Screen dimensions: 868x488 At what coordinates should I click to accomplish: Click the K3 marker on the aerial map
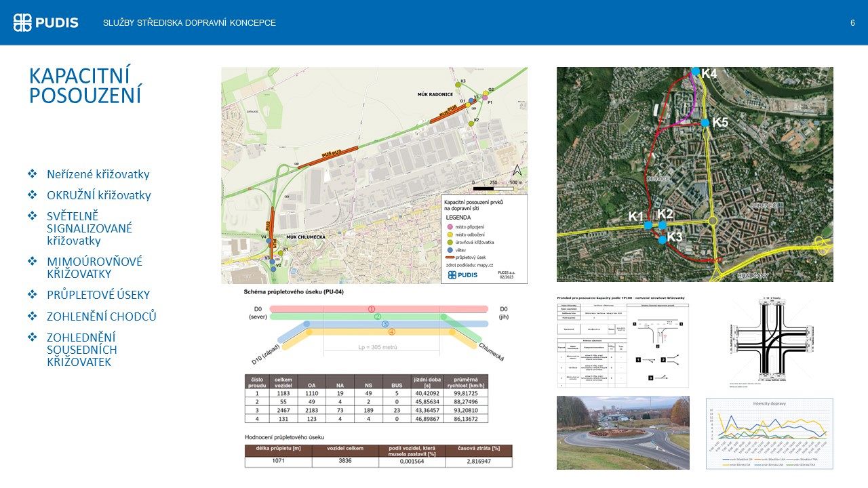pos(663,239)
